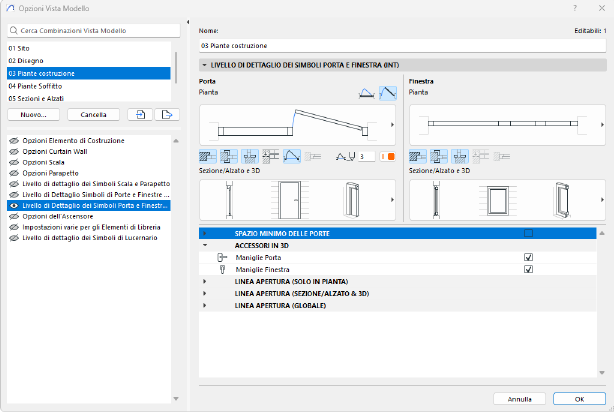This screenshot has height=412, width=614.
Task: Click the Nuovo... button
Action: pos(33,115)
